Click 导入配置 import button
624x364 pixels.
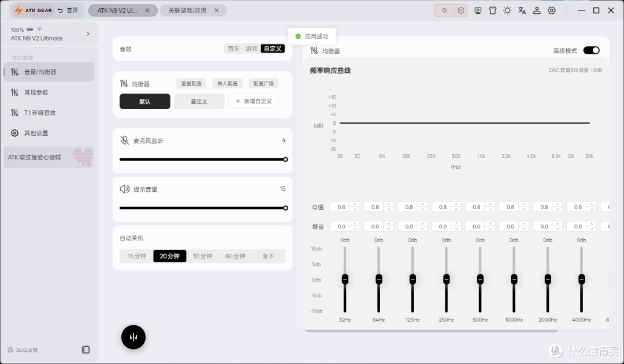[228, 84]
